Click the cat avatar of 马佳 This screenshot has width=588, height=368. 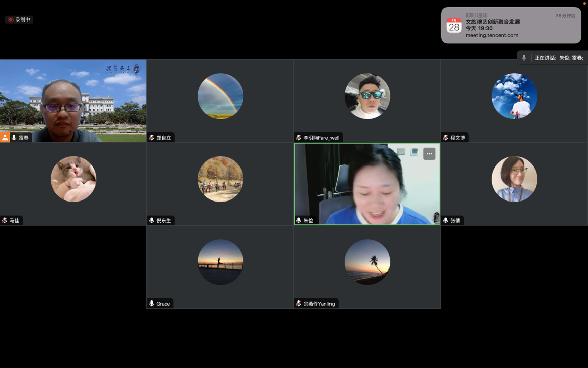[73, 179]
